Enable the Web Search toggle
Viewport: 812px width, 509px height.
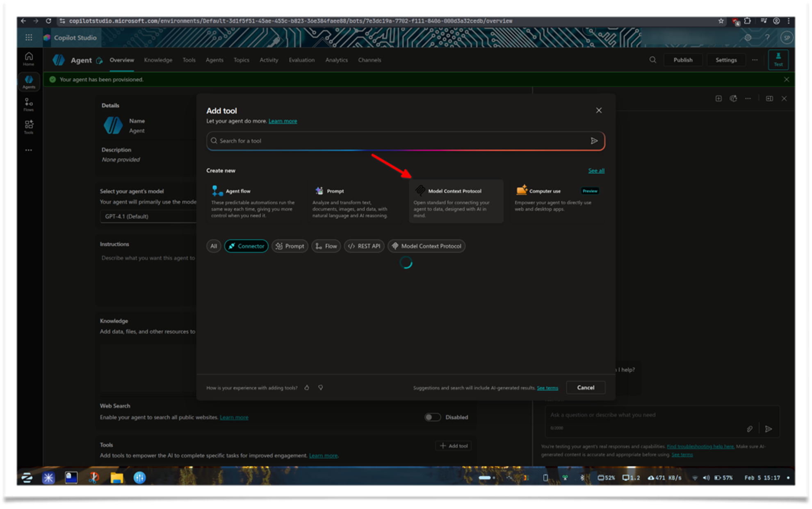tap(432, 417)
